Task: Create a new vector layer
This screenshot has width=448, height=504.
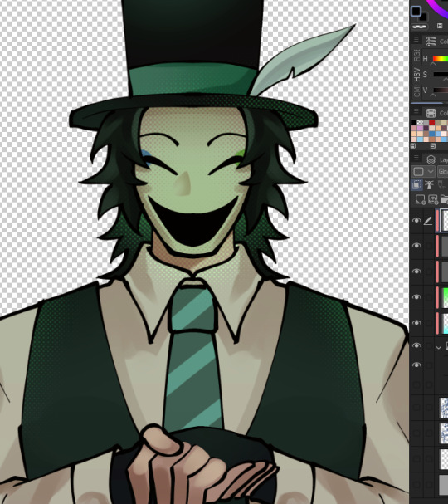Action: [x=432, y=199]
